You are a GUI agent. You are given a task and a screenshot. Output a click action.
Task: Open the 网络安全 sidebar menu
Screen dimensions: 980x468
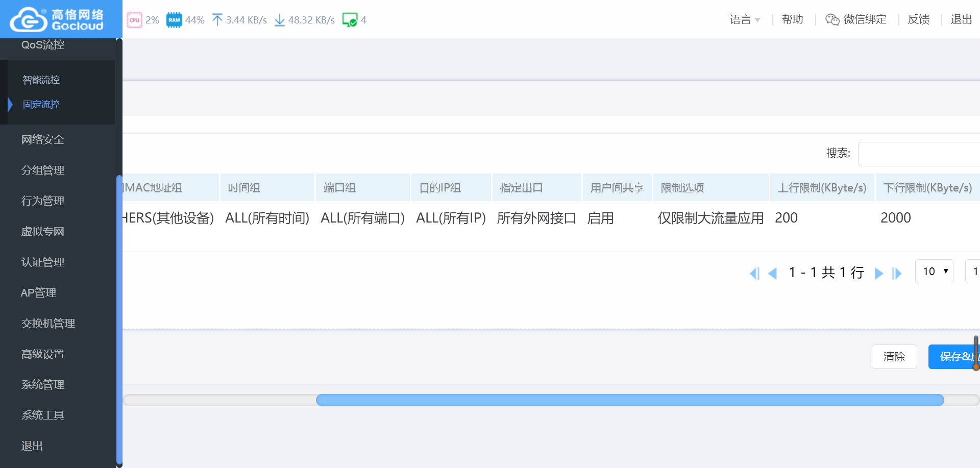point(43,139)
